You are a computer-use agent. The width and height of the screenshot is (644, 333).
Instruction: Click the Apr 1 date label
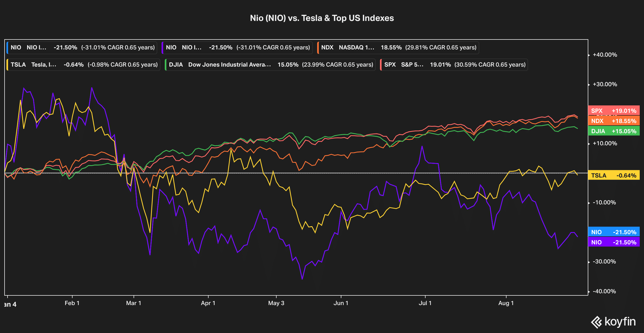coord(208,303)
